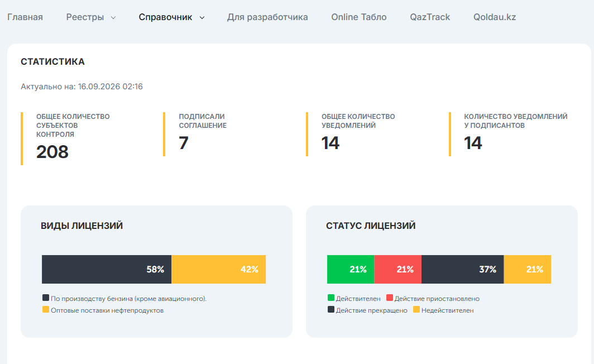This screenshot has height=364, width=594.
Task: Go to Для разработчика page
Action: pyautogui.click(x=267, y=17)
